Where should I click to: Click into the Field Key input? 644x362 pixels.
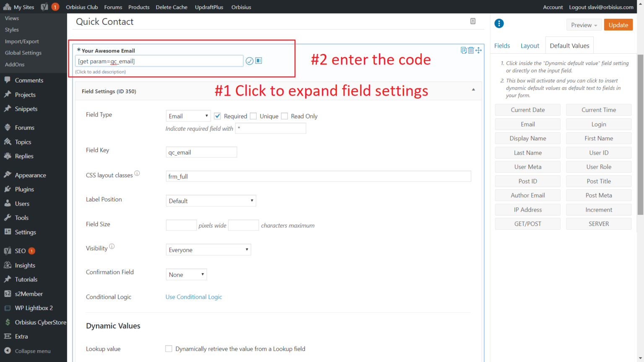[201, 153]
